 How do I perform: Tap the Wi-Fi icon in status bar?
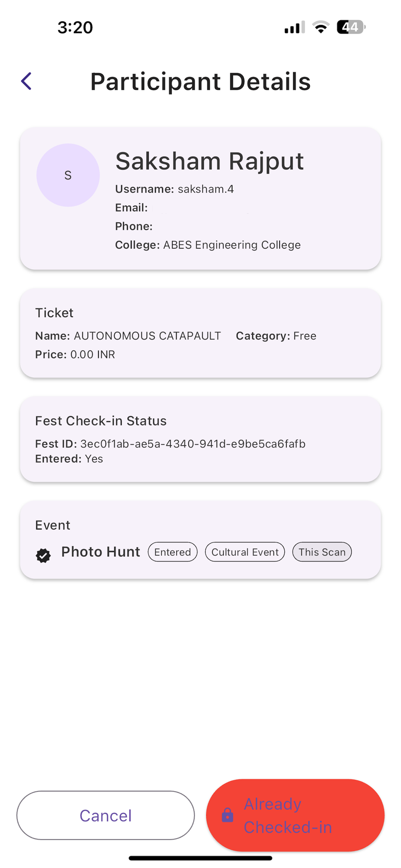point(321,27)
